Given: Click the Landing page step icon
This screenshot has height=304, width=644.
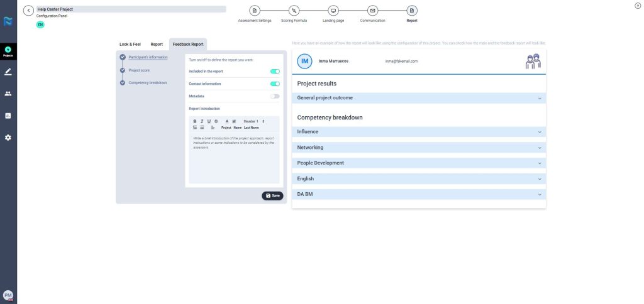Looking at the screenshot, I should [x=333, y=11].
